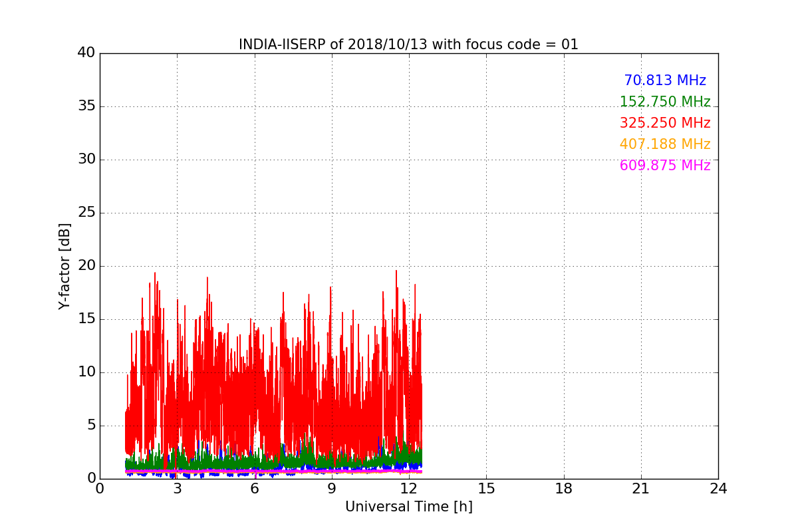Click the x-axis tick label '6'
The height and width of the screenshot is (532, 798).
[x=255, y=489]
